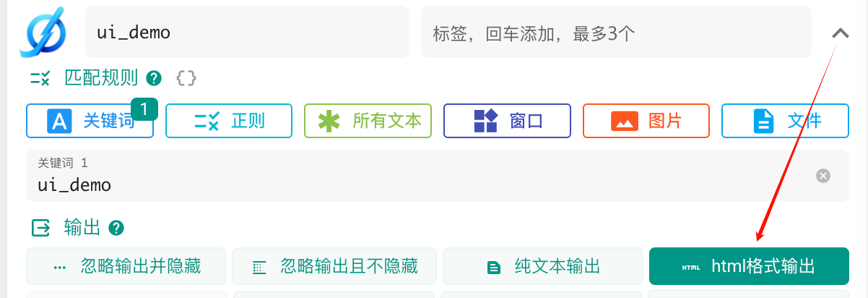868x298 pixels.
Task: Select 忽略输出并隐藏 output option
Action: 126,266
